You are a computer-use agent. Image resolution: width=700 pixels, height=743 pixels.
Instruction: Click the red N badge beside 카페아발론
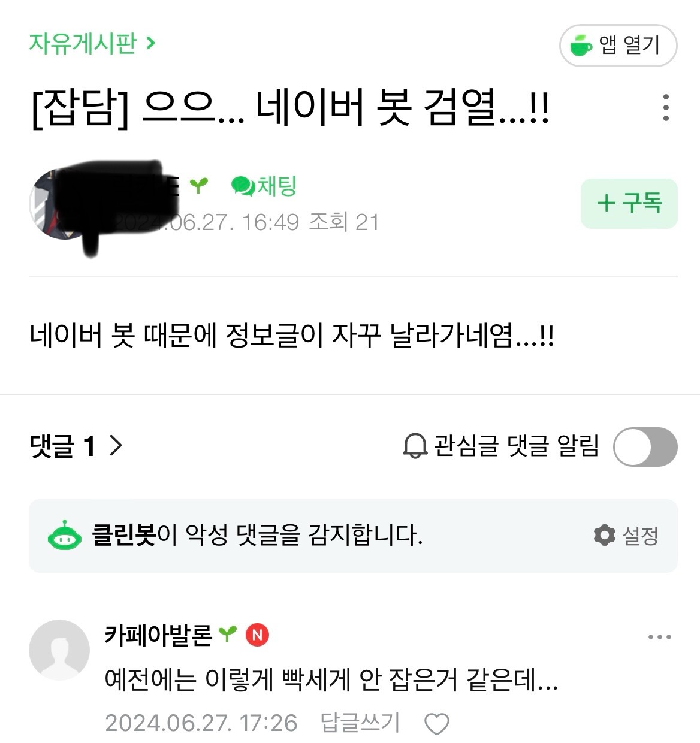pyautogui.click(x=258, y=635)
